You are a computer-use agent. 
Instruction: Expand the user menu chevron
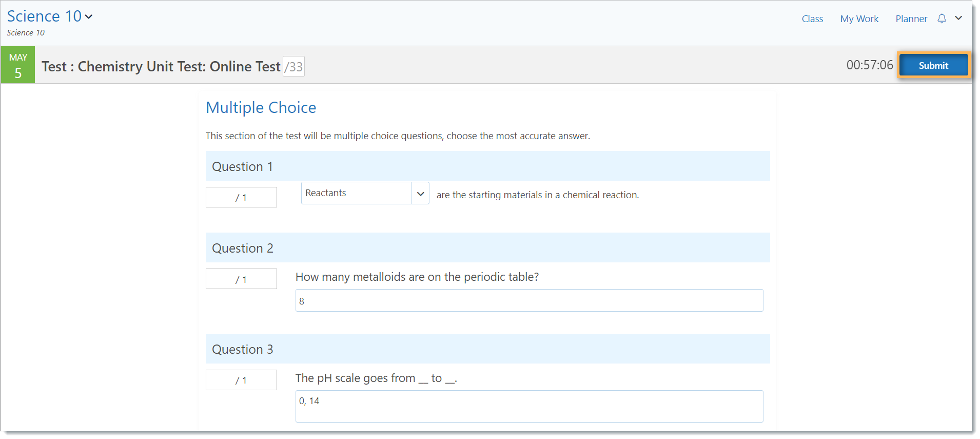[x=958, y=18]
